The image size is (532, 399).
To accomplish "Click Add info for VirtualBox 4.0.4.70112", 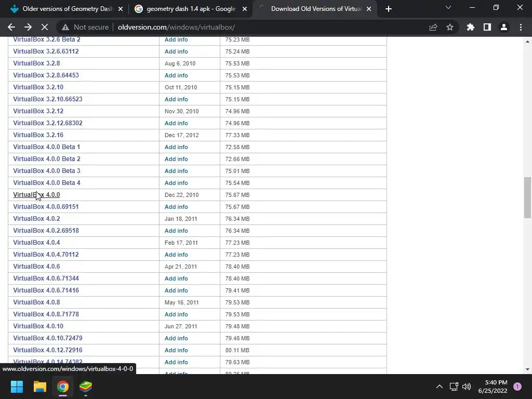I will pyautogui.click(x=176, y=255).
